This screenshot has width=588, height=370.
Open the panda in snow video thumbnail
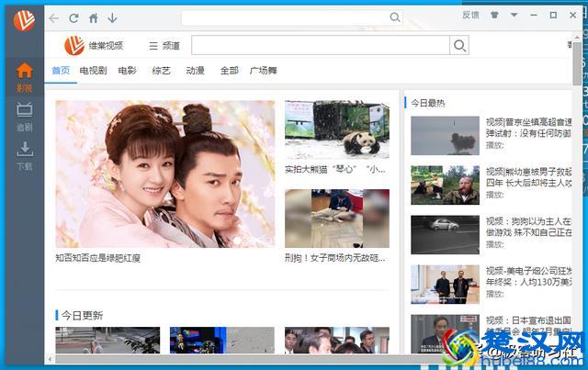click(x=337, y=129)
